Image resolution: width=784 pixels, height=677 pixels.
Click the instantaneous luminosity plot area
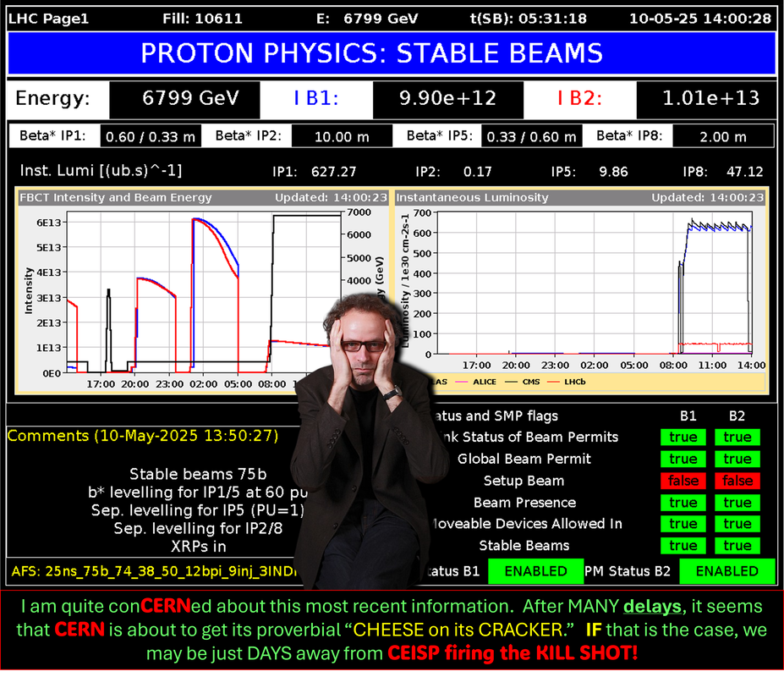595,283
